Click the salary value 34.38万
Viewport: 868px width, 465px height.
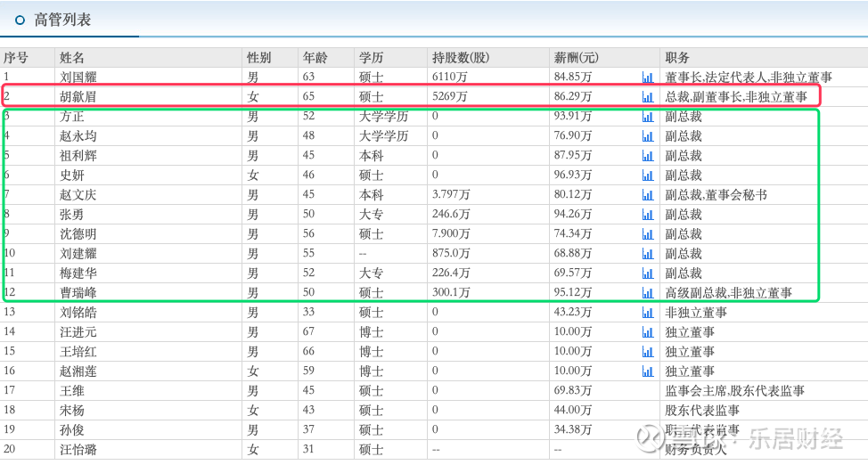point(573,430)
